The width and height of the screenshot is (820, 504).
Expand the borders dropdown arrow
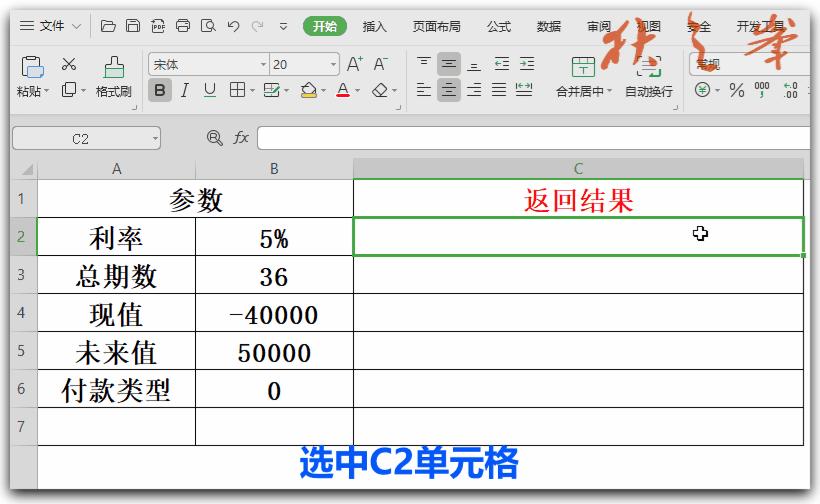coord(252,91)
